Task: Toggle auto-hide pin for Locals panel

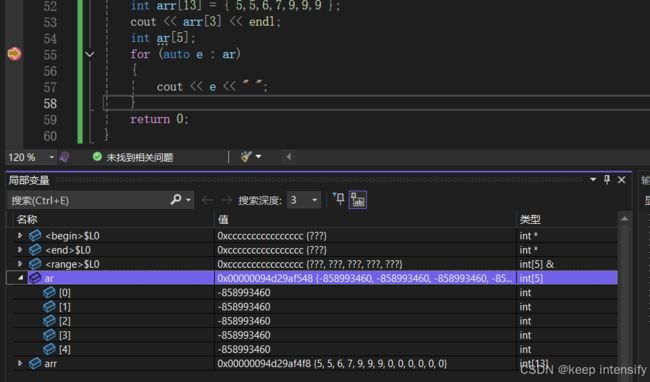Action: 607,179
